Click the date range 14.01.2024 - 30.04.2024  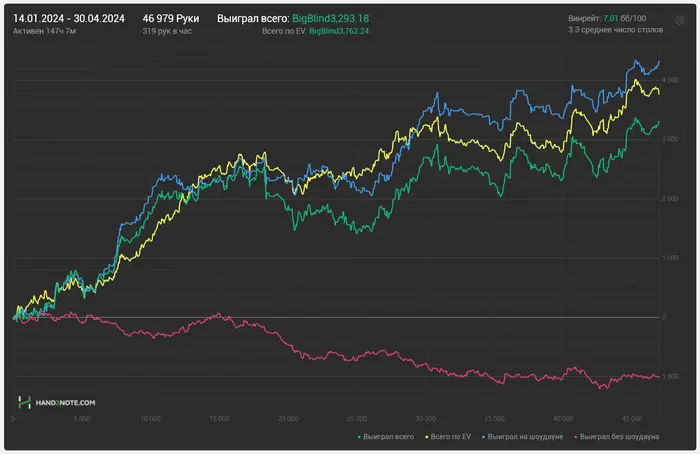click(73, 18)
